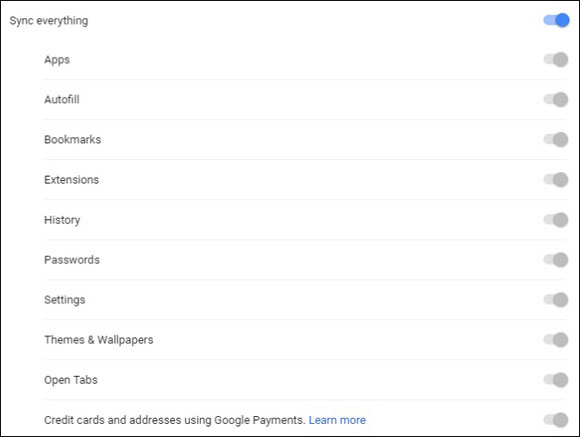Click the Open Tabs label text
Screen dimensions: 580x437
click(x=71, y=380)
